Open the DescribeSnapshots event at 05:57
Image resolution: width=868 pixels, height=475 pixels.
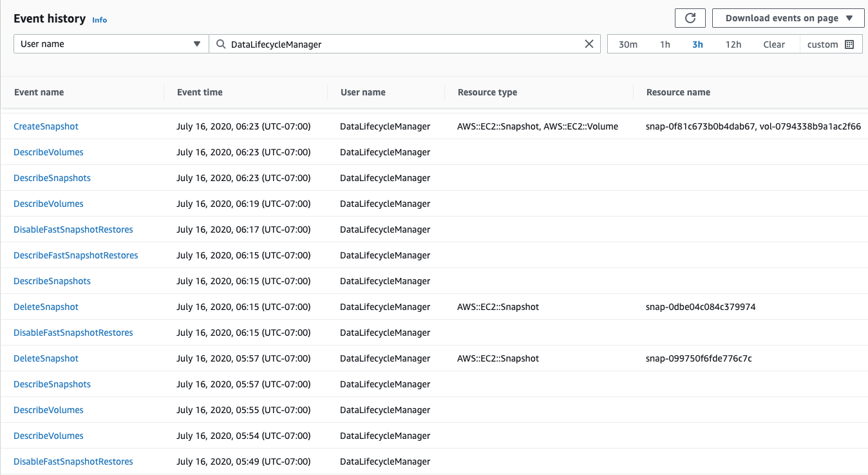click(52, 384)
